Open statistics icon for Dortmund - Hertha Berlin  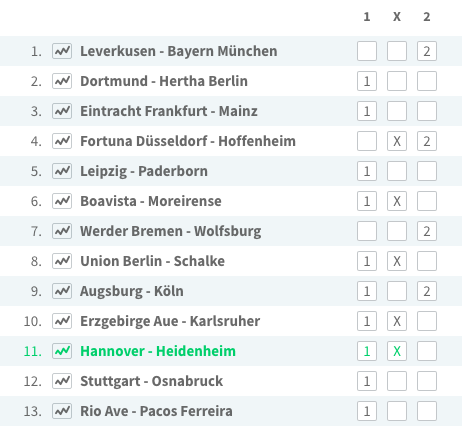pyautogui.click(x=62, y=81)
